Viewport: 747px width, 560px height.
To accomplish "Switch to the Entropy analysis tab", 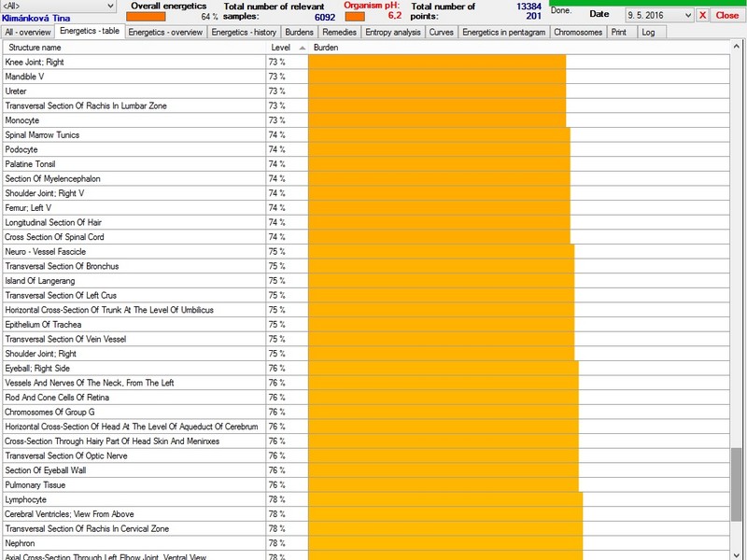I will tap(393, 32).
